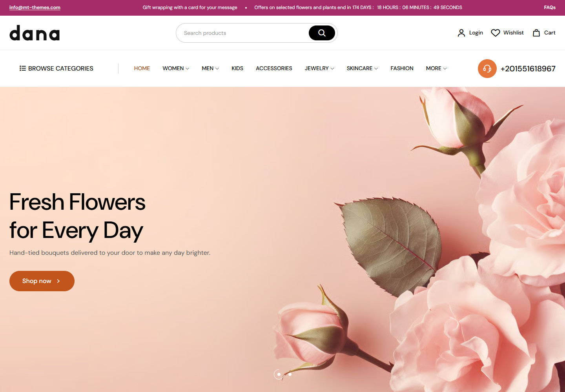Click the Shop now button
The image size is (565, 392).
coord(42,281)
